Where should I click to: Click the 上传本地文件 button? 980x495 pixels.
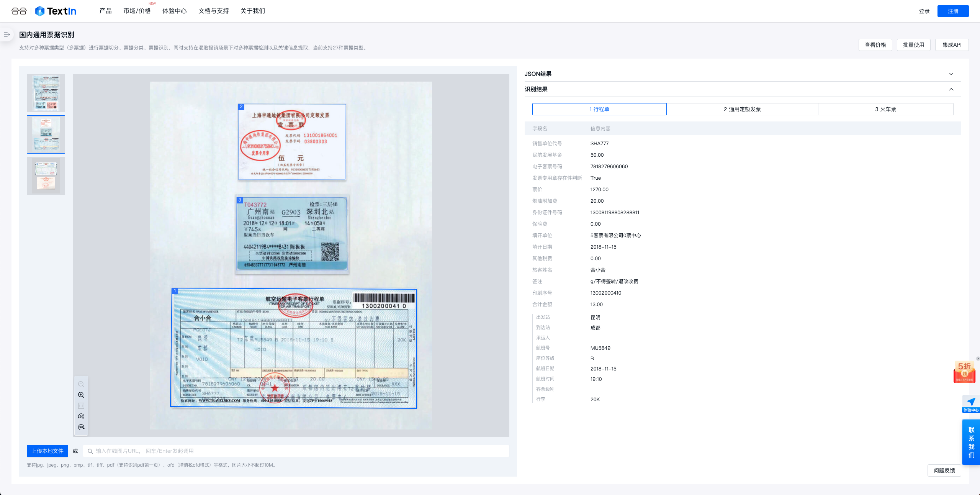(x=47, y=451)
